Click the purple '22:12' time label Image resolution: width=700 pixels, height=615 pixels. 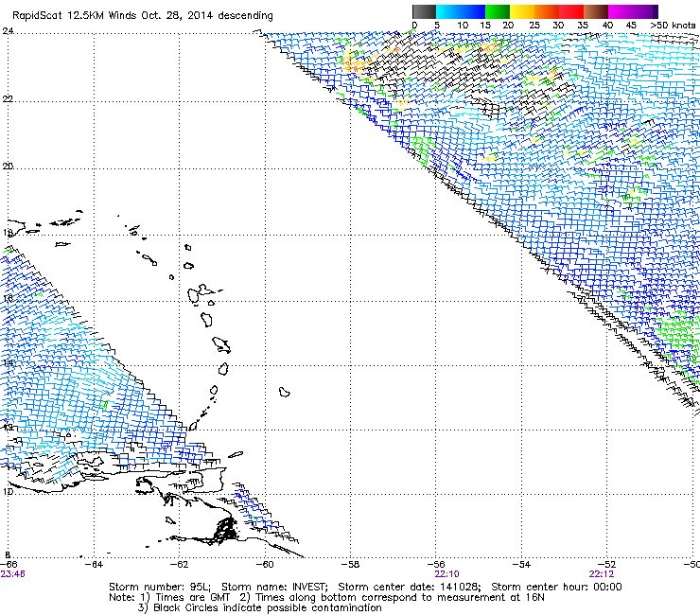pos(602,574)
